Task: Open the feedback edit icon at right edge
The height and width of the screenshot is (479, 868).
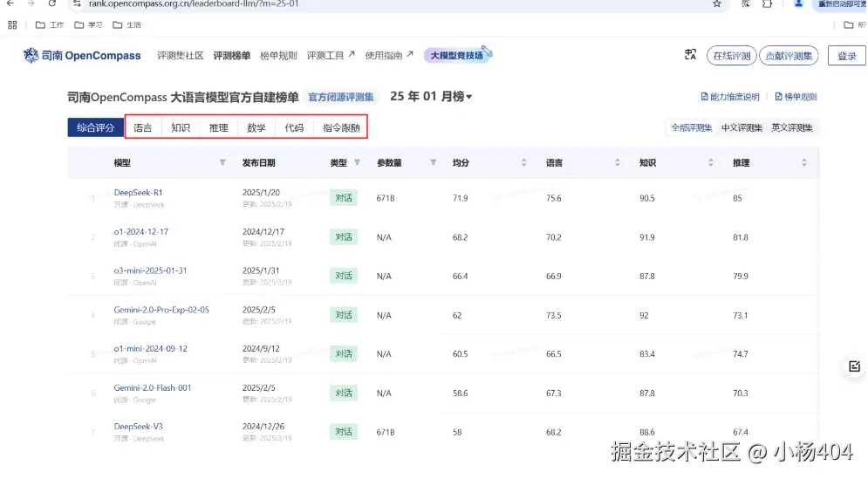Action: (x=854, y=366)
